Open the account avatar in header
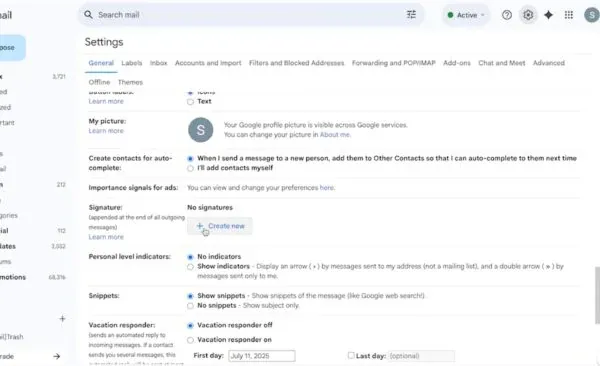This screenshot has height=366, width=600. click(x=592, y=15)
